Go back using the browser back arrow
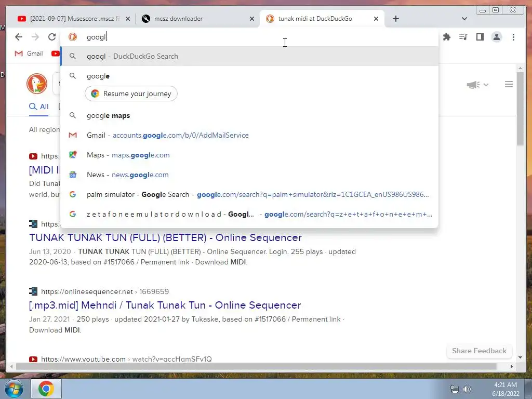 (19, 37)
